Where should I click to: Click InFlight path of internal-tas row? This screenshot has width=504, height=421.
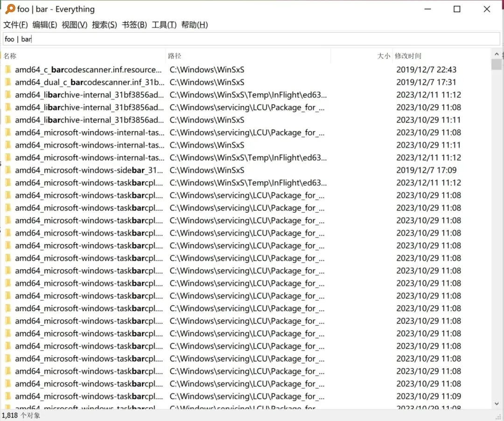248,157
